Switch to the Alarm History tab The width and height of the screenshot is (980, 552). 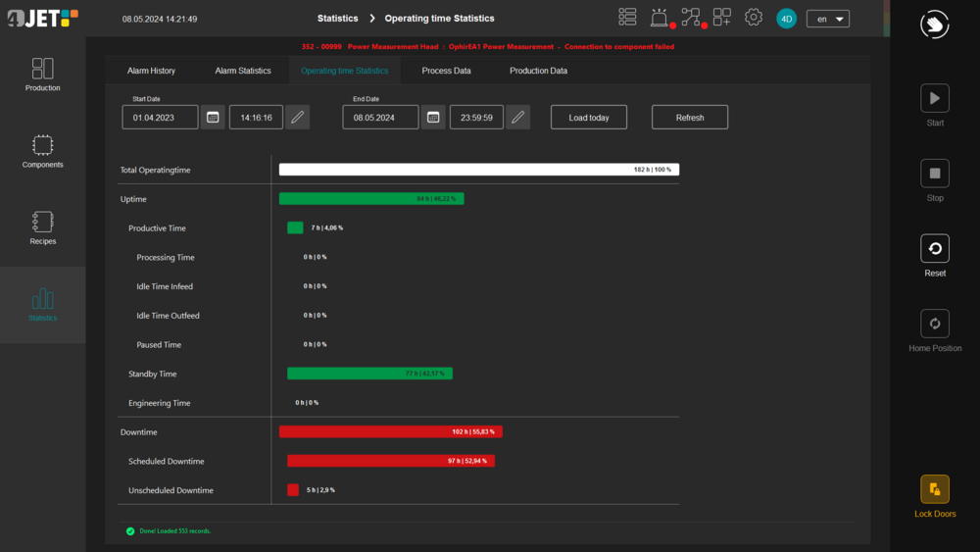click(151, 71)
